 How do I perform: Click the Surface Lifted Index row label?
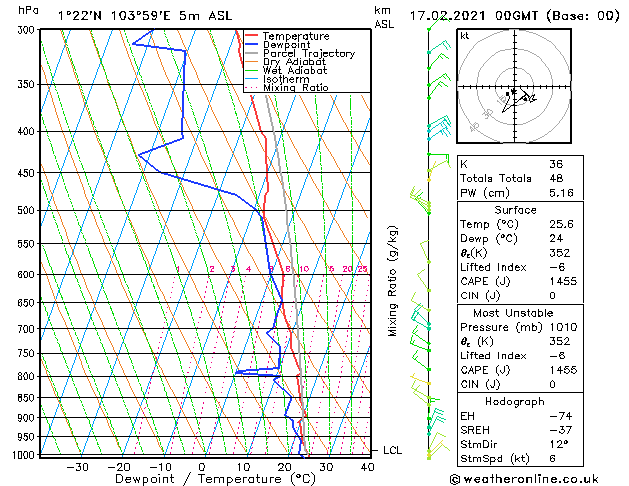(x=493, y=267)
